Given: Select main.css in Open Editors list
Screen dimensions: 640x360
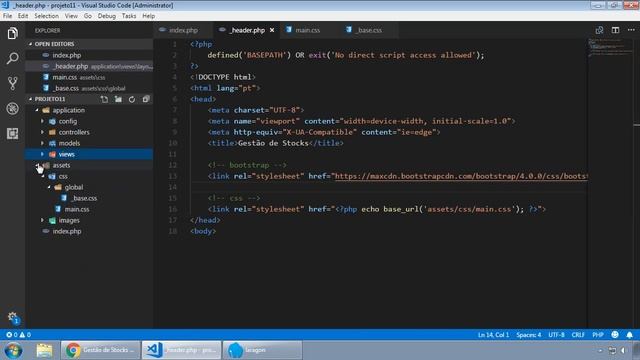Looking at the screenshot, I should [x=89, y=77].
